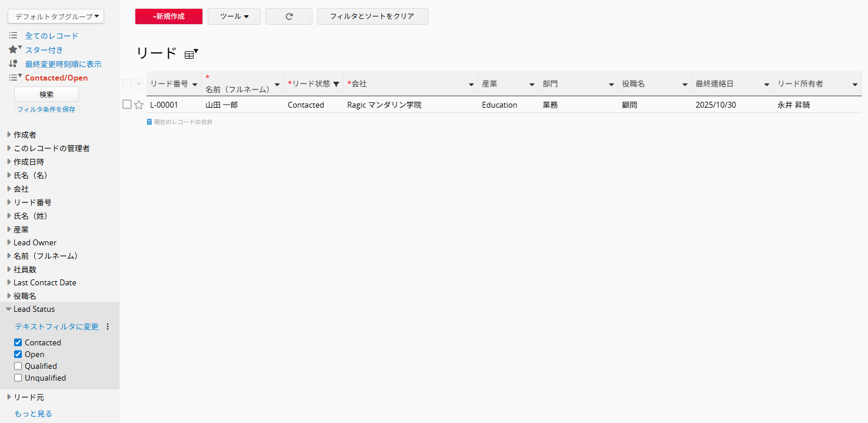868x423 pixels.
Task: Star the L-00001 record row
Action: pos(139,105)
